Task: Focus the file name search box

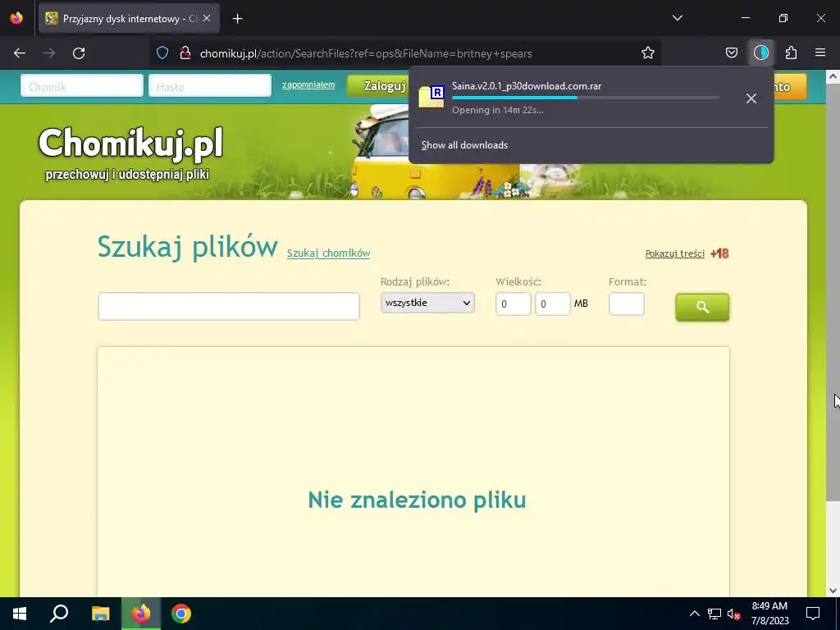Action: (229, 307)
